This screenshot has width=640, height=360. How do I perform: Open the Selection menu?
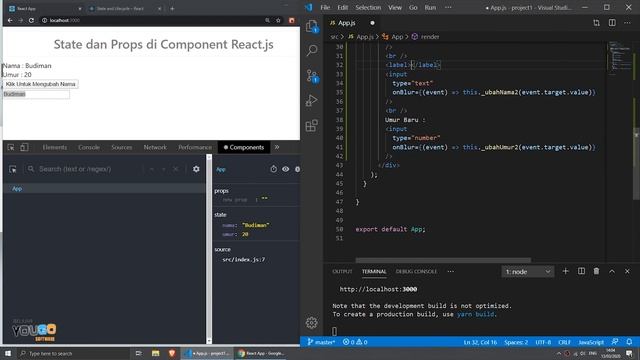coord(368,7)
